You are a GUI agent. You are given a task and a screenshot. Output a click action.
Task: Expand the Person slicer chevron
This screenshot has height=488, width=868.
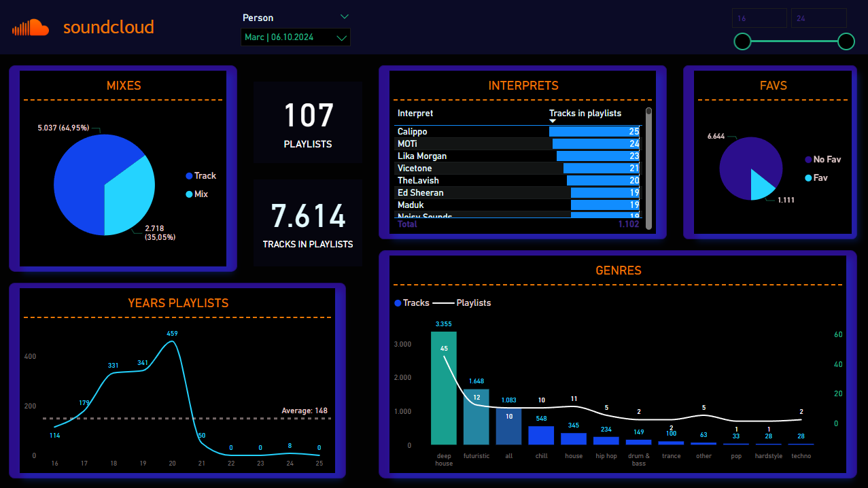point(345,17)
